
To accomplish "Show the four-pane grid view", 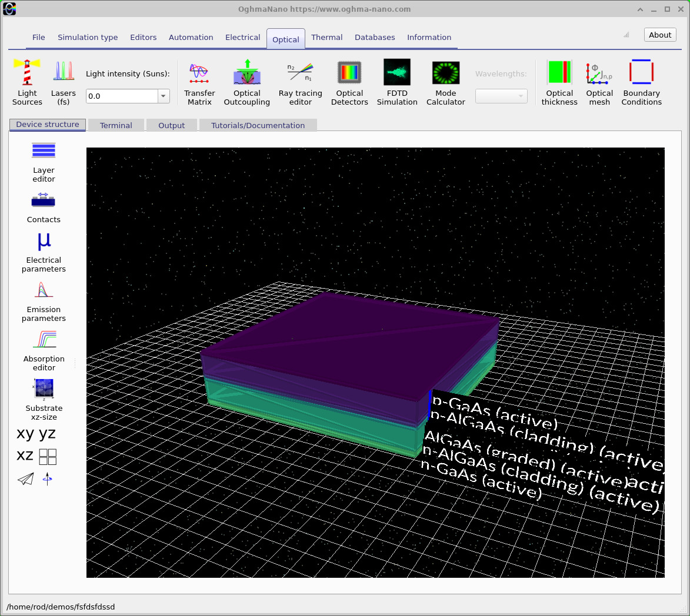I will [x=48, y=457].
